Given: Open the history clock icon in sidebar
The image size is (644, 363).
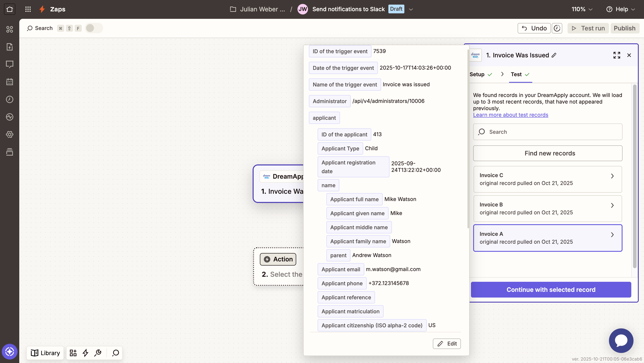Looking at the screenshot, I should (x=9, y=99).
